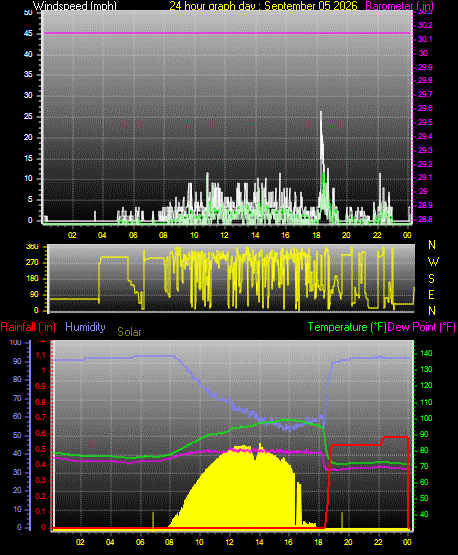
Task: Click the '100' temperature axis value
Action: click(426, 418)
